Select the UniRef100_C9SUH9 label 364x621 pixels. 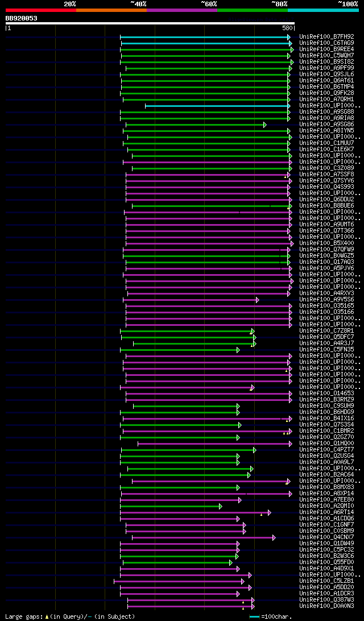click(x=327, y=406)
